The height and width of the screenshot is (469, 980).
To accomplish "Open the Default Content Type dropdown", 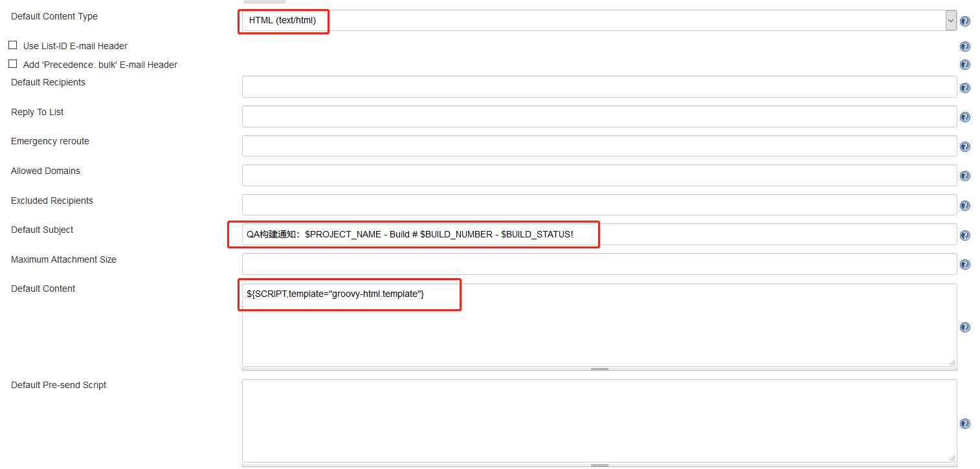I will point(599,20).
